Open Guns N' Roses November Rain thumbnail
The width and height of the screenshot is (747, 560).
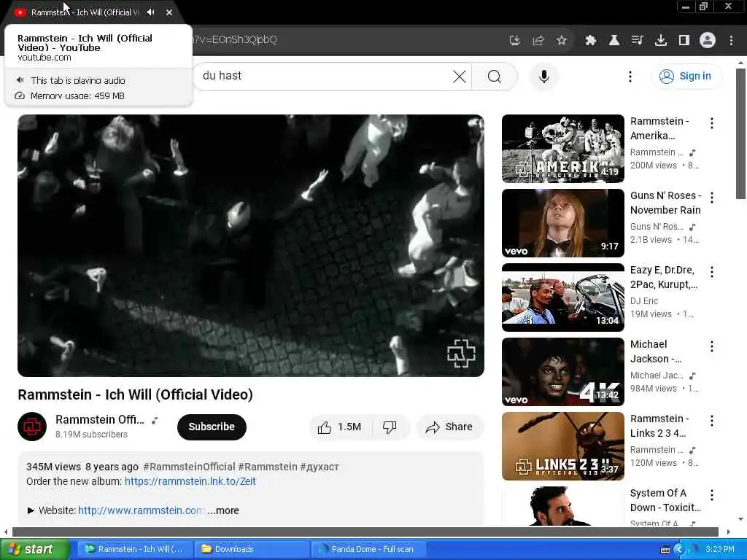562,223
